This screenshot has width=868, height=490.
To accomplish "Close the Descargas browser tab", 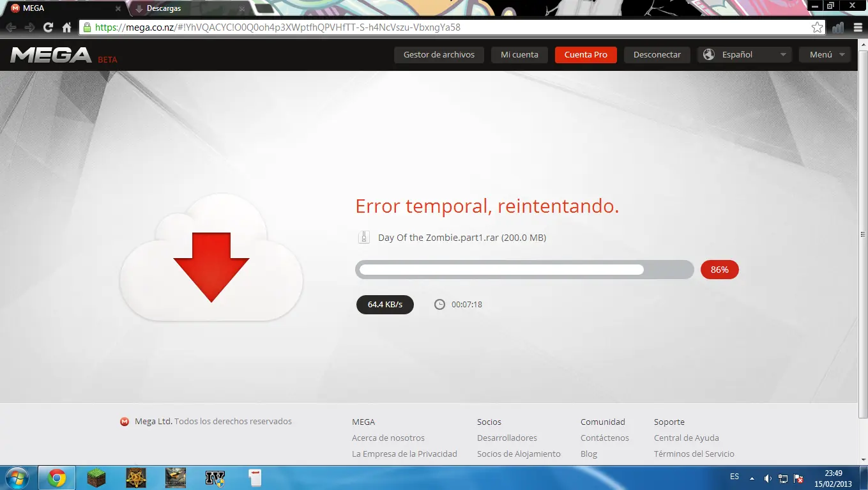I will tap(242, 9).
